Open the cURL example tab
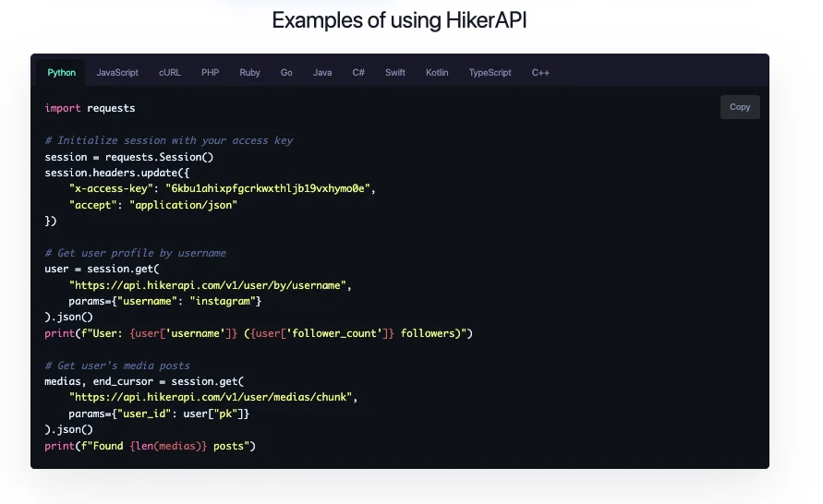This screenshot has height=504, width=823. (170, 72)
